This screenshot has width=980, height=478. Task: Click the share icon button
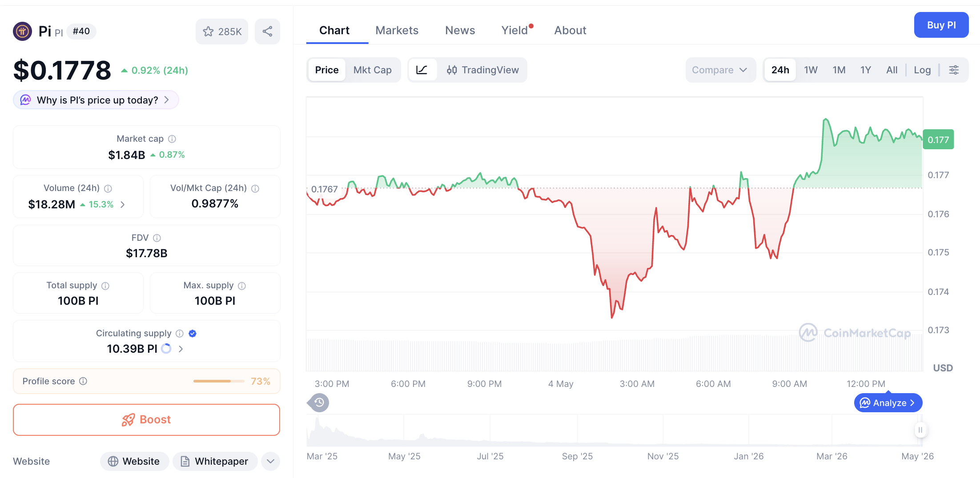coord(267,32)
